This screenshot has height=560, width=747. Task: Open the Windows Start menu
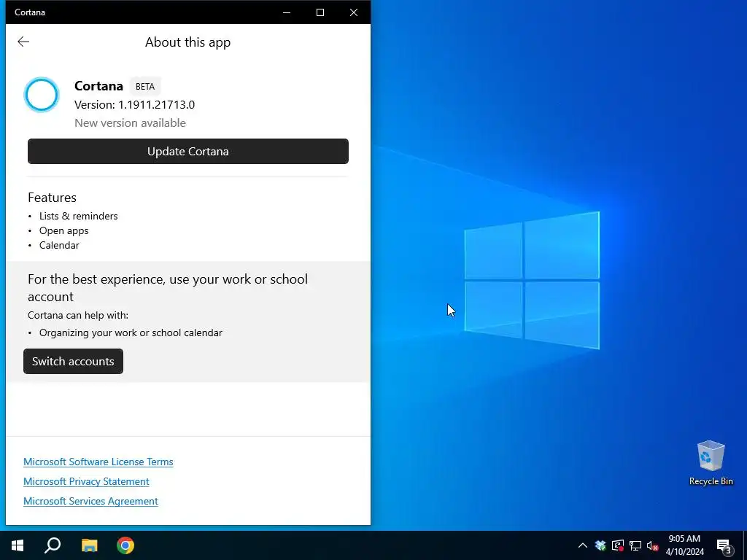[x=18, y=545]
